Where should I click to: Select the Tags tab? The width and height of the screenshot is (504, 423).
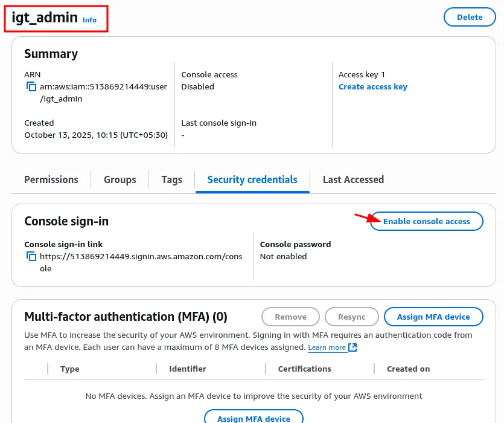[x=171, y=179]
